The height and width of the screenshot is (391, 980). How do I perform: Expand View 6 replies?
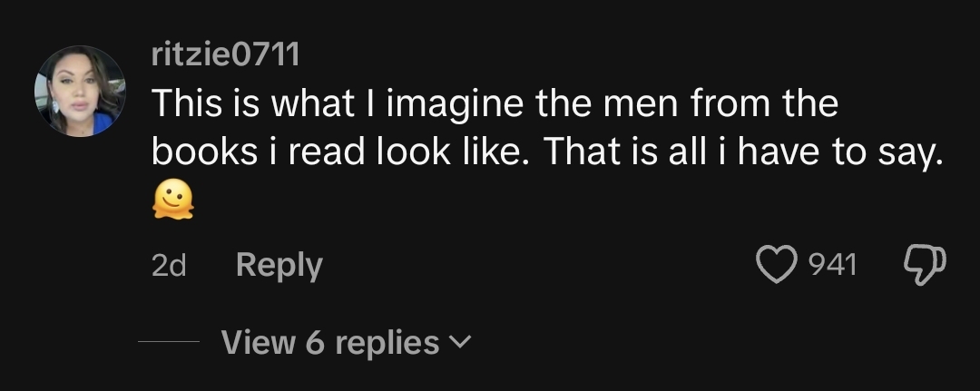click(x=346, y=342)
